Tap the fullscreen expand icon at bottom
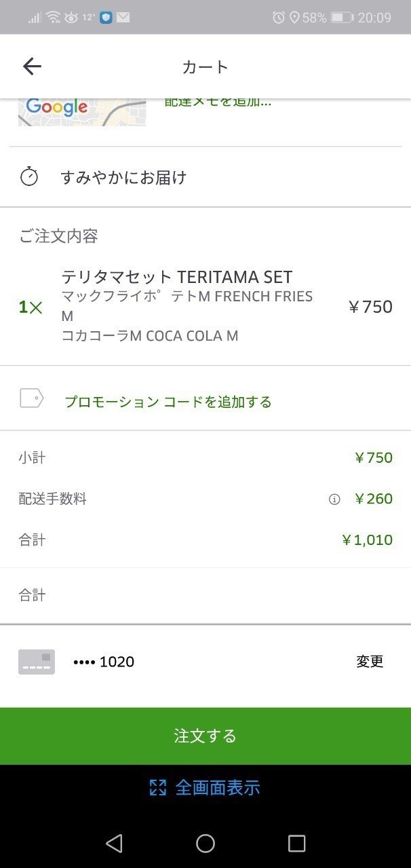The height and width of the screenshot is (868, 411). tap(158, 787)
